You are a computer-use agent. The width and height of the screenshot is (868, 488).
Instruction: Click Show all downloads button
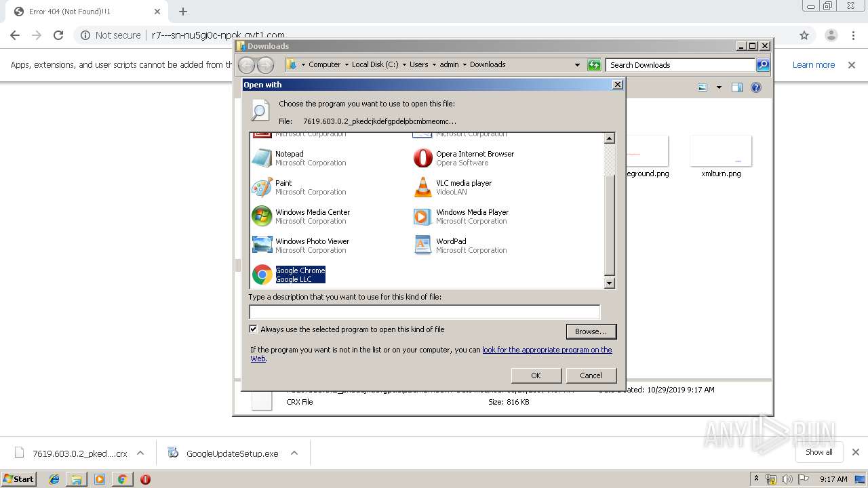[818, 452]
